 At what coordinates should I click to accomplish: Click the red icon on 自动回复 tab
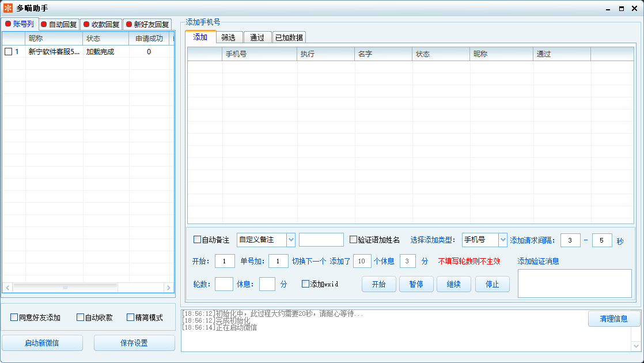[x=44, y=24]
